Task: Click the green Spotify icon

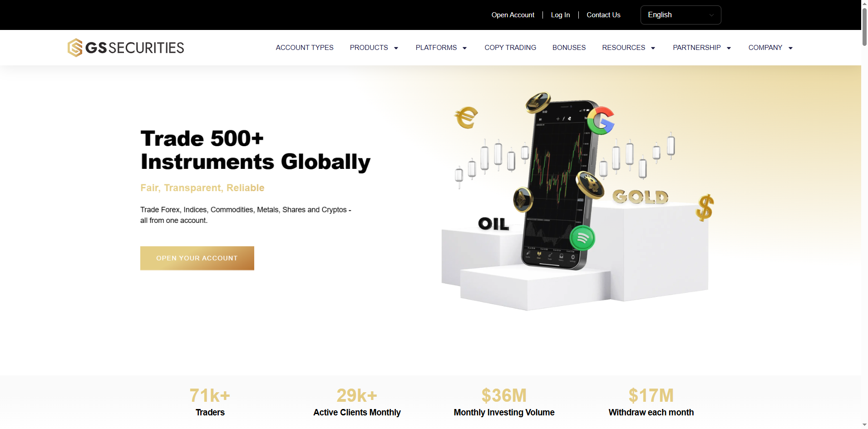Action: click(582, 238)
